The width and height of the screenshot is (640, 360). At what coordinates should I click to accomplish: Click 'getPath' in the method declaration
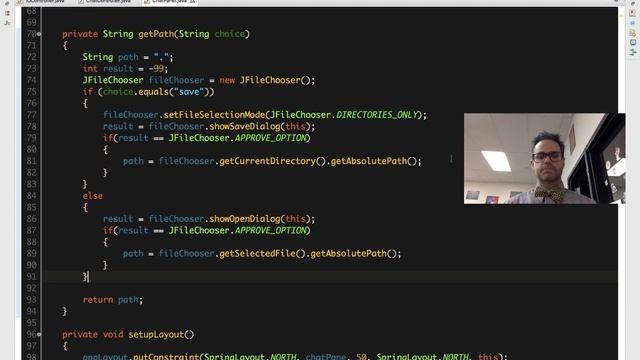[156, 34]
